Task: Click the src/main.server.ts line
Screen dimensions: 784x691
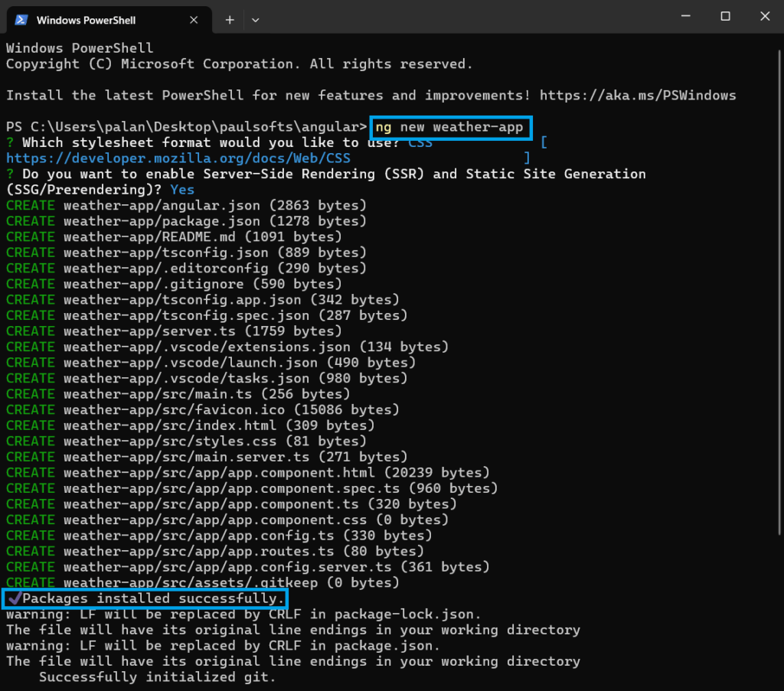Action: click(x=207, y=457)
